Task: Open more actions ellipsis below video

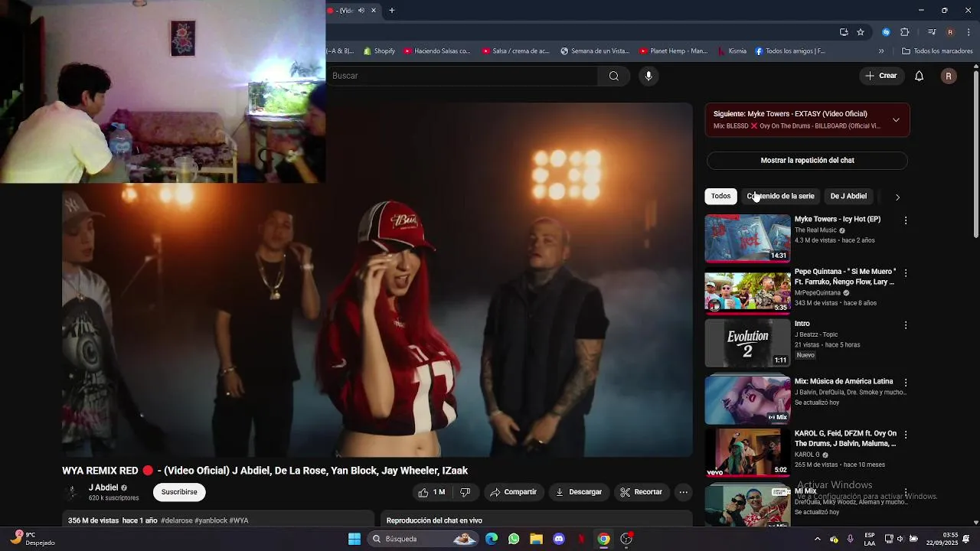Action: click(x=684, y=492)
